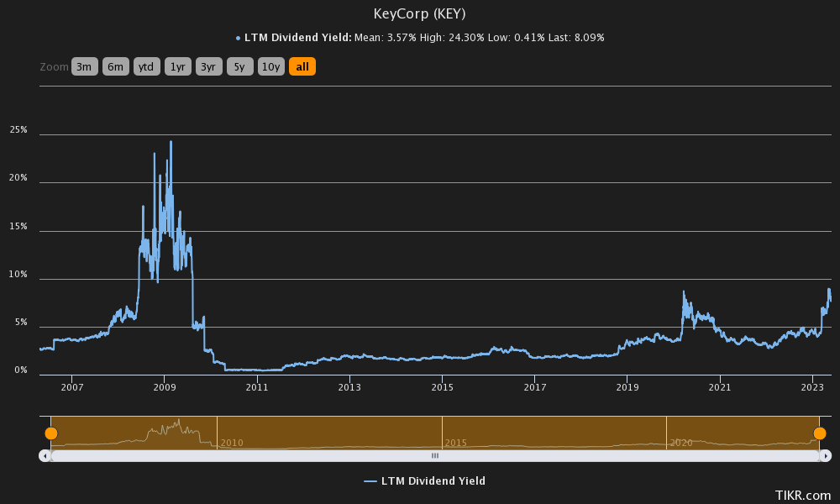
Task: Click the KeyCorp (KEY) chart title
Action: tap(420, 13)
